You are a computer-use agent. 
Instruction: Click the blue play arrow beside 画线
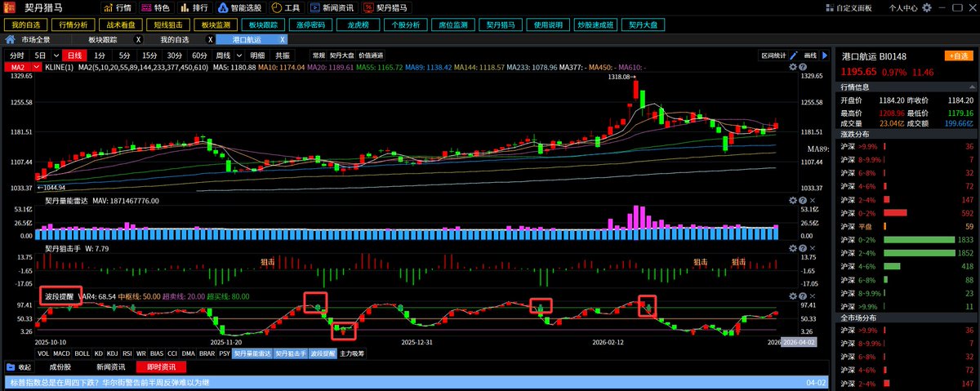[x=825, y=56]
